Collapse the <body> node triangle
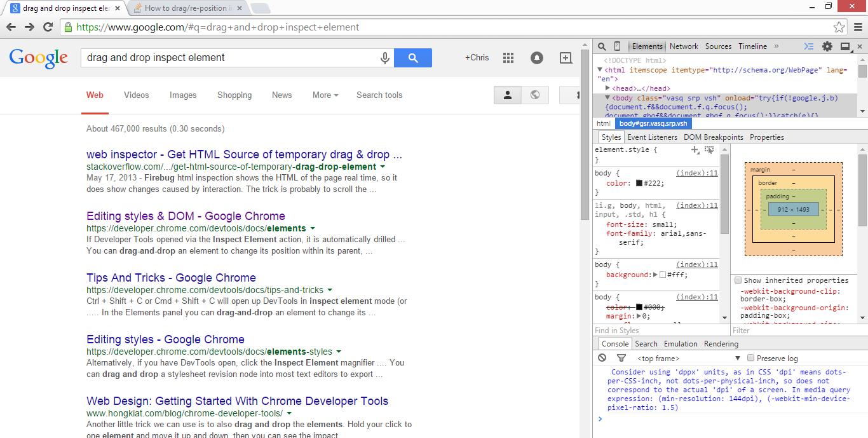Viewport: 868px width, 438px height. [608, 98]
